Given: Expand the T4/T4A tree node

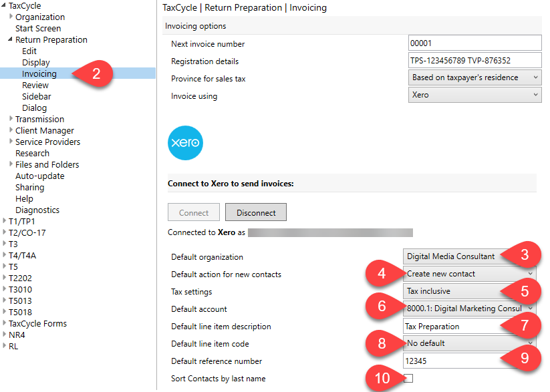Looking at the screenshot, I should tap(4, 254).
